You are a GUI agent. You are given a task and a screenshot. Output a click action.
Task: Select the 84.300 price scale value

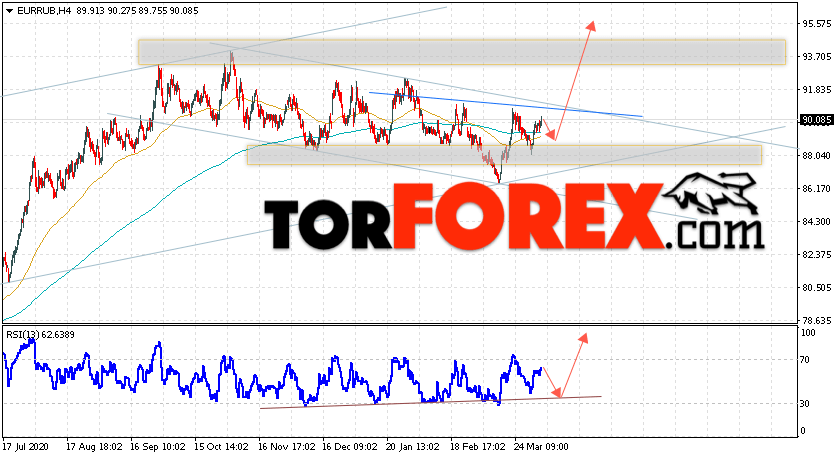pos(817,222)
